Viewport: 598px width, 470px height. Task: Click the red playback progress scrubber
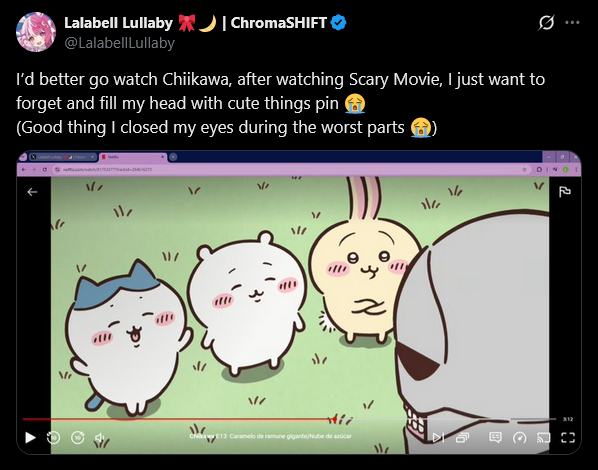(334, 420)
